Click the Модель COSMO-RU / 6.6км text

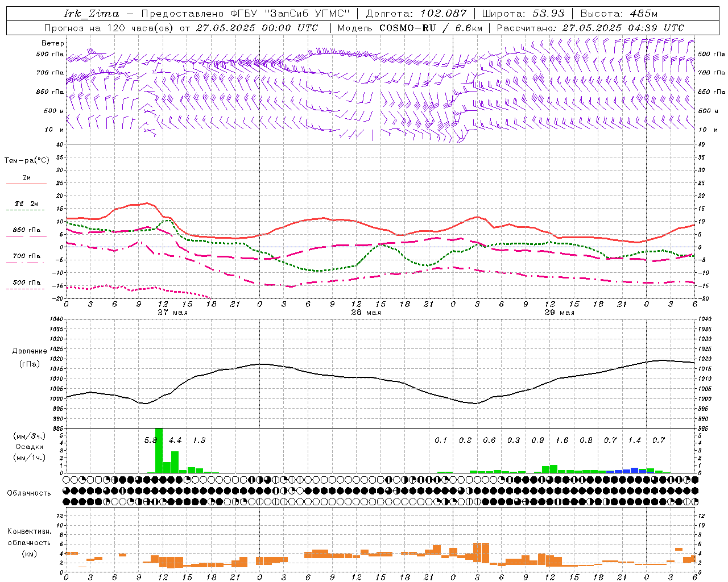pos(410,28)
